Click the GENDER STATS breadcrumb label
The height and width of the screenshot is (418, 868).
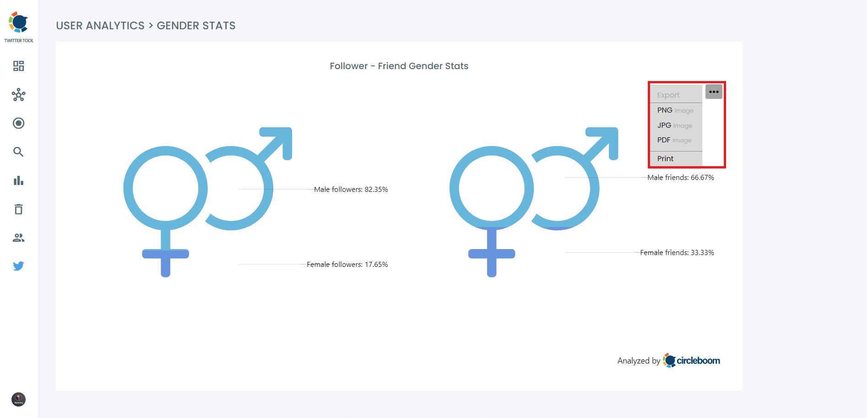click(196, 26)
